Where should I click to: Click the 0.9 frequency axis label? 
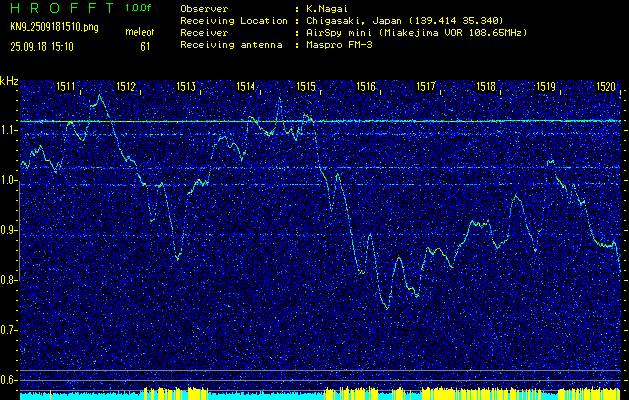(7, 230)
